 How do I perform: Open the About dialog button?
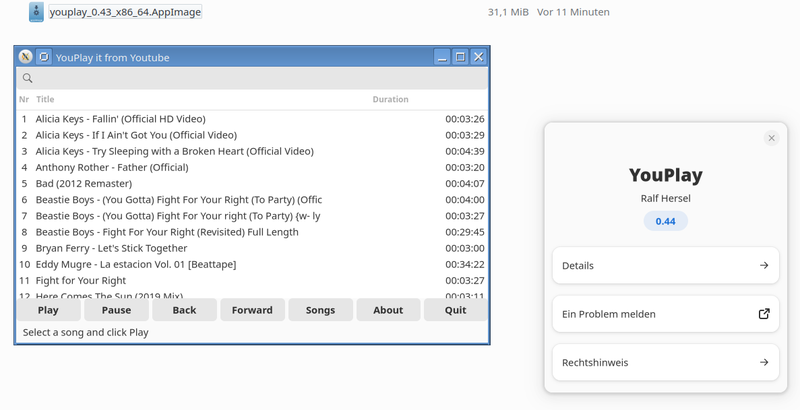[x=388, y=310]
